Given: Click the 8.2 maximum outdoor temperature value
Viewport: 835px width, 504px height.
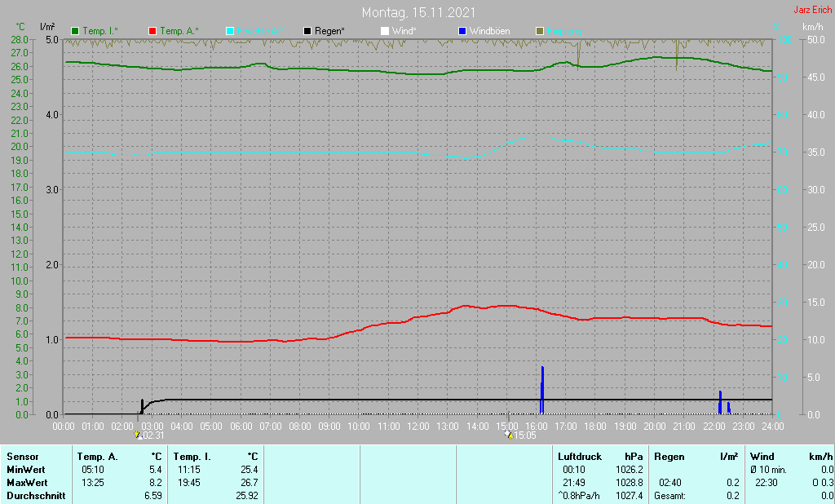Looking at the screenshot, I should (x=155, y=482).
